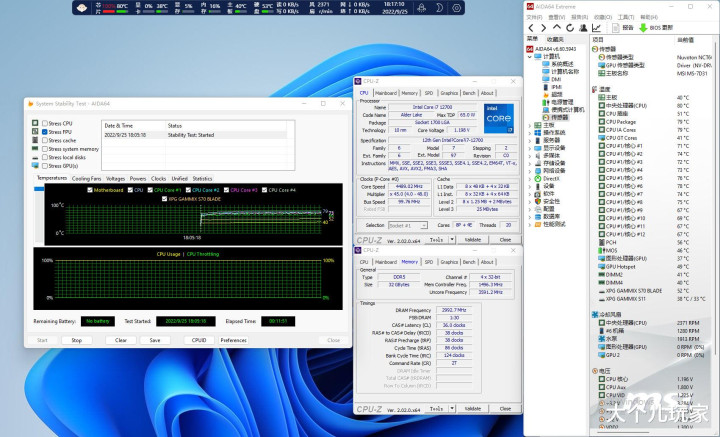Click Validate in the upper CPU-Z window
Image resolution: width=720 pixels, height=437 pixels.
(x=472, y=240)
